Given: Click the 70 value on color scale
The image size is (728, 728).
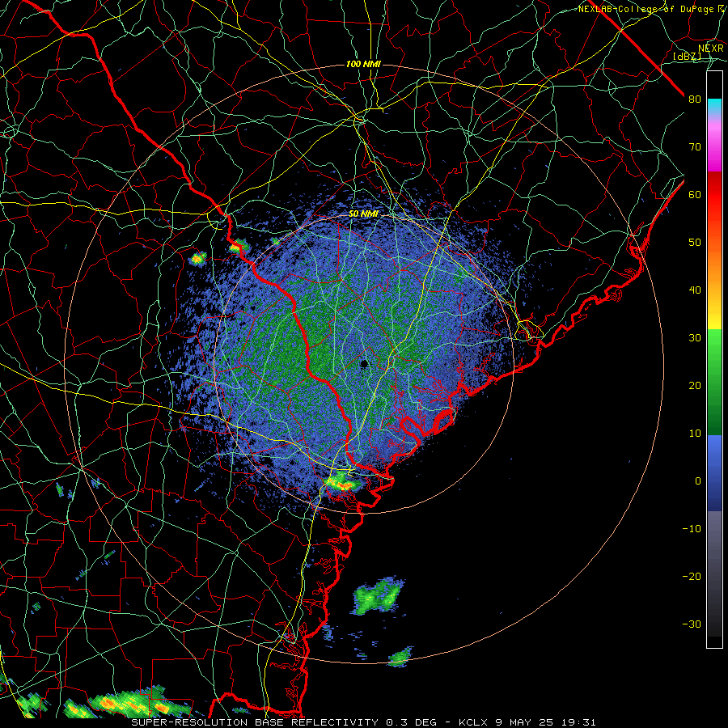Looking at the screenshot, I should click(695, 147).
